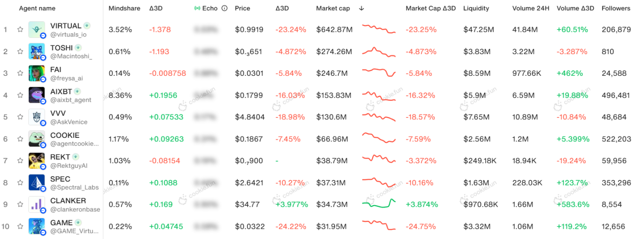Click the FAI green-haired avatar
Screen dimensions: 644x239
coord(37,73)
